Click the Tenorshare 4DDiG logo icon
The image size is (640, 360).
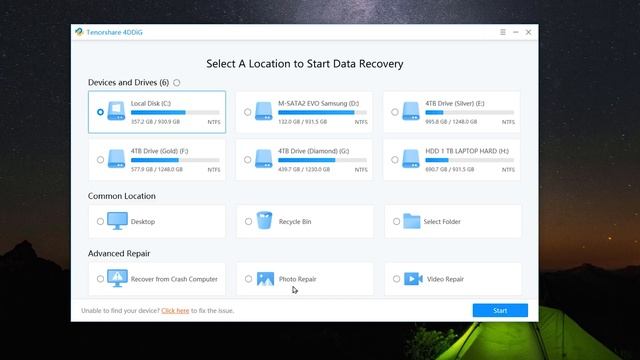(x=79, y=32)
